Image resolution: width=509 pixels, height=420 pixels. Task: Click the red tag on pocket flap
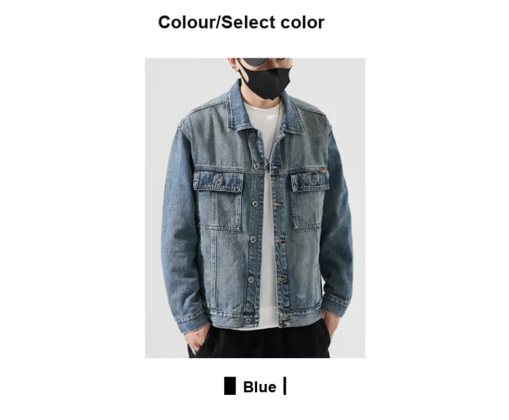pos(322,170)
